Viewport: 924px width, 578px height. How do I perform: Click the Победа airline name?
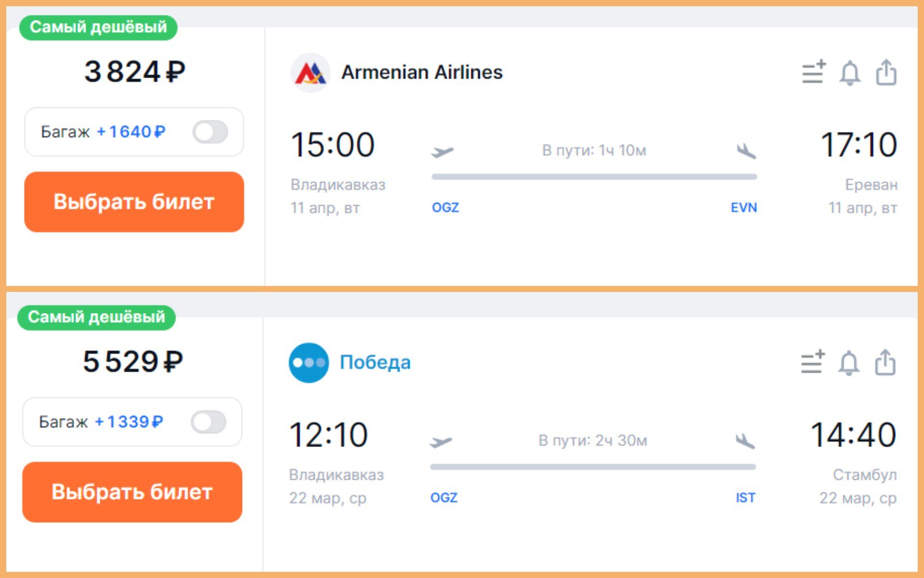point(375,363)
